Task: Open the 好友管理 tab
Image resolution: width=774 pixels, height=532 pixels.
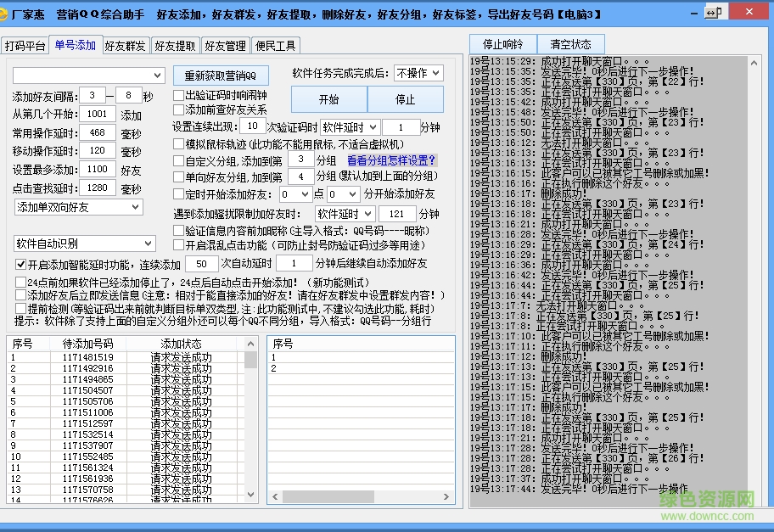Action: coord(225,45)
